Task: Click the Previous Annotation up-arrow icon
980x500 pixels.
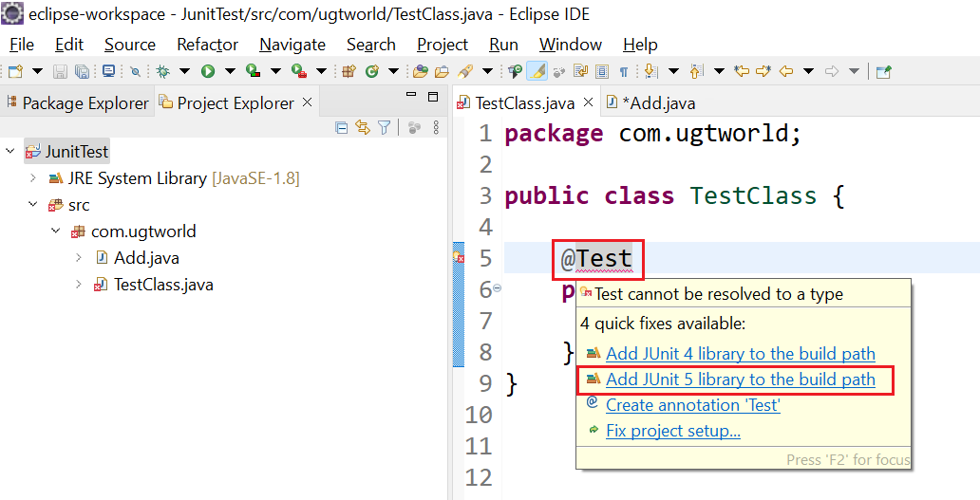Action: click(697, 72)
